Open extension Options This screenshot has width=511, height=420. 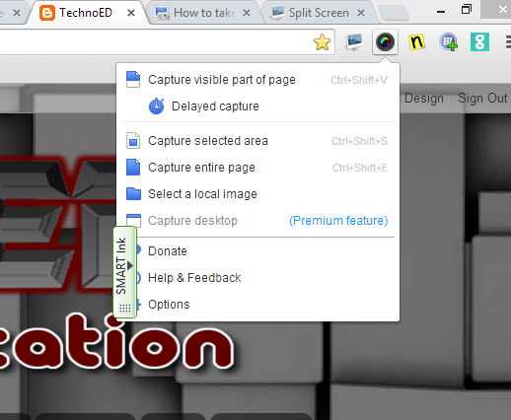(169, 305)
